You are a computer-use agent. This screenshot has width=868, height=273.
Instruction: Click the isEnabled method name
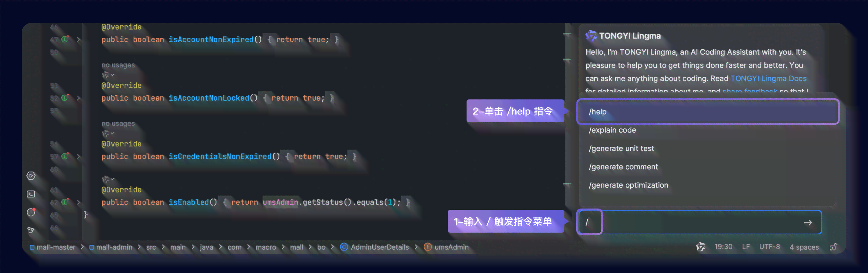point(188,202)
